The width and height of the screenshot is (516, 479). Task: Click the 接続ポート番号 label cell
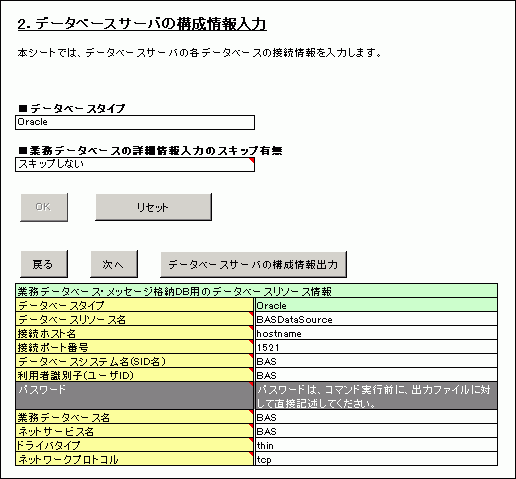(x=134, y=347)
